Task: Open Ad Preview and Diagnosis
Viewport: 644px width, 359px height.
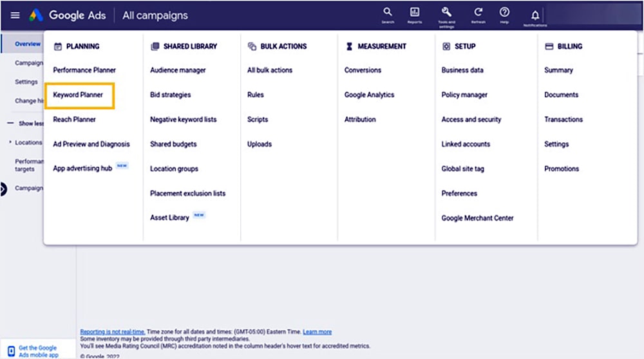Action: (91, 144)
